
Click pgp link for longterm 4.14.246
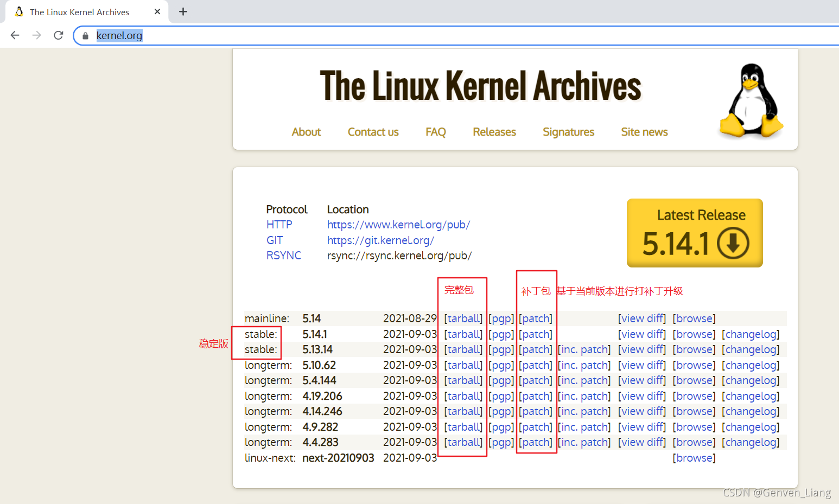pos(501,411)
